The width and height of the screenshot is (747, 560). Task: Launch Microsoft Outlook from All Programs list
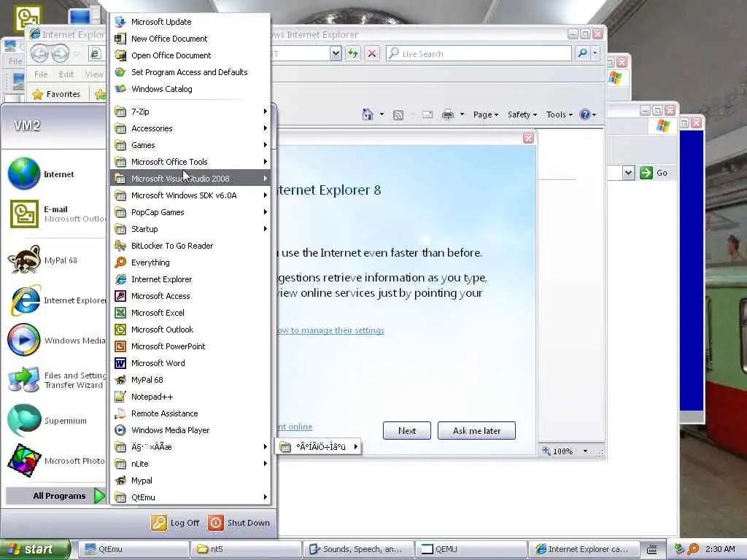190,330
